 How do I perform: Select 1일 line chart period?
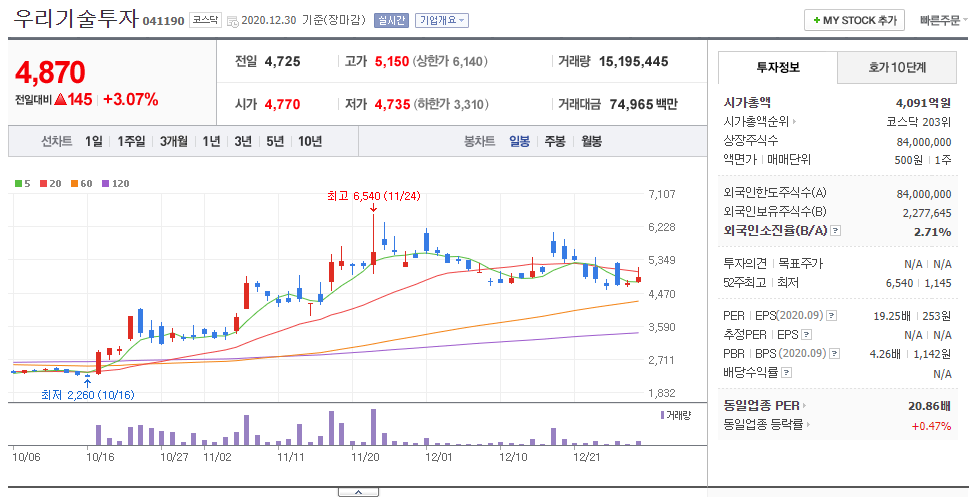click(94, 141)
